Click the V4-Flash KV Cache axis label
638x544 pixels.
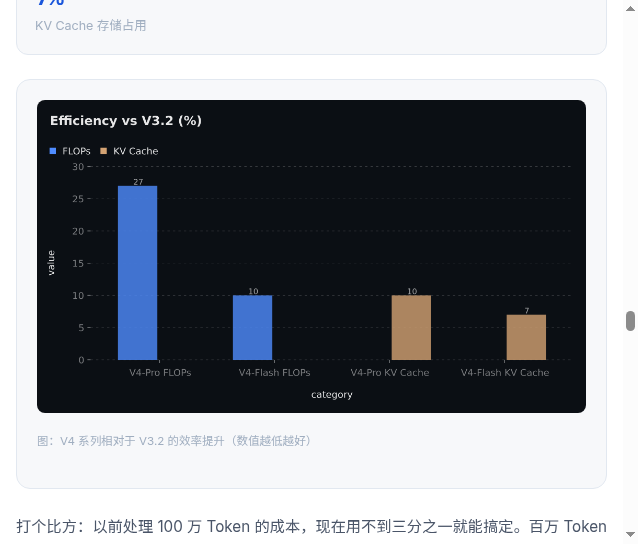(x=504, y=373)
